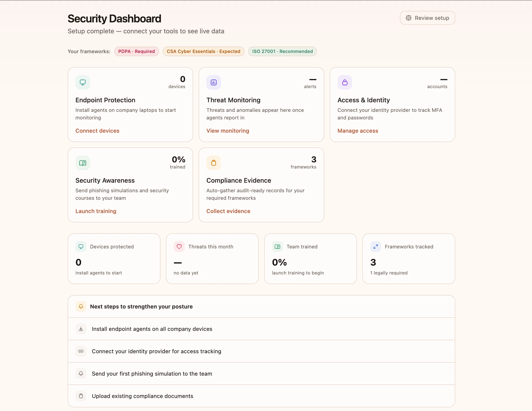Click the bell icon for phishing simulation step
The width and height of the screenshot is (532, 411).
pos(81,374)
